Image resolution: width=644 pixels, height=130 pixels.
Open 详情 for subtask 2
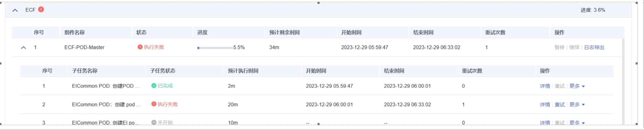click(545, 105)
